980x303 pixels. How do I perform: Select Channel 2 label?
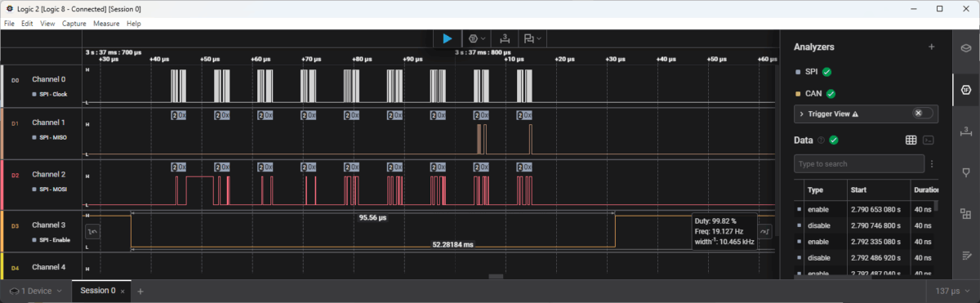click(x=48, y=175)
